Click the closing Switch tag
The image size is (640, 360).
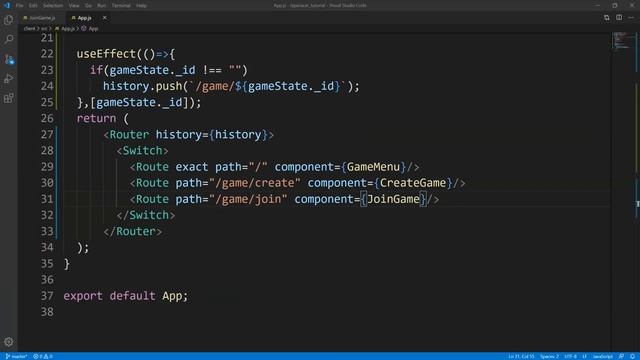click(146, 215)
